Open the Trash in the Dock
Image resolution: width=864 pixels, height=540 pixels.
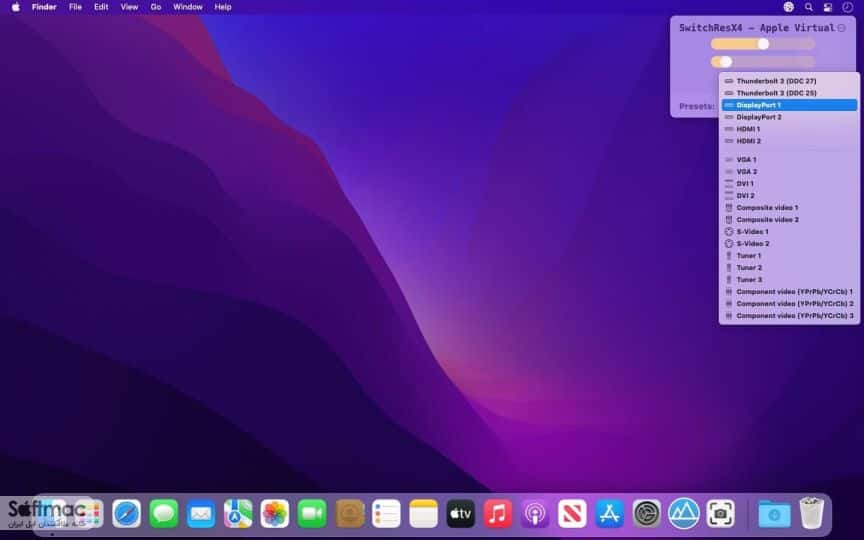pyautogui.click(x=812, y=513)
